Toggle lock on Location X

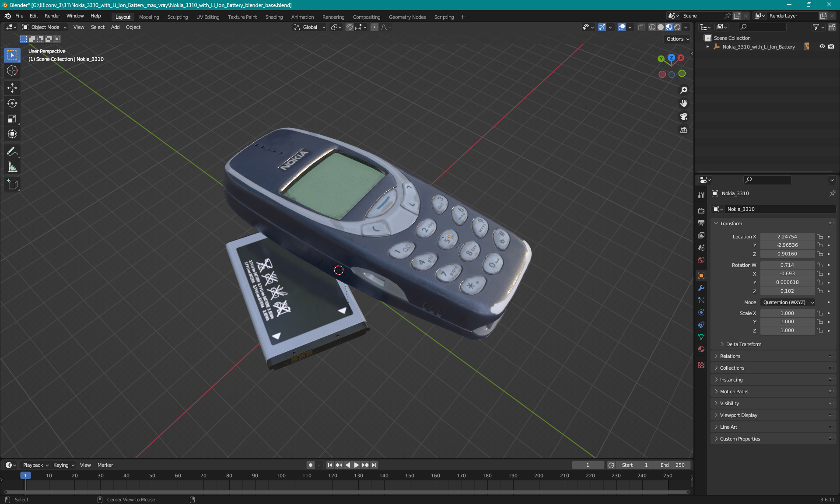pyautogui.click(x=820, y=237)
